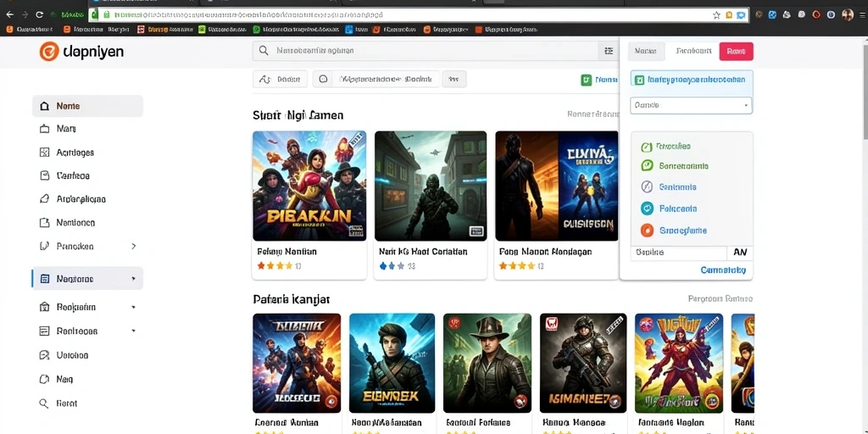Open the browser hamburger menu

point(861,15)
